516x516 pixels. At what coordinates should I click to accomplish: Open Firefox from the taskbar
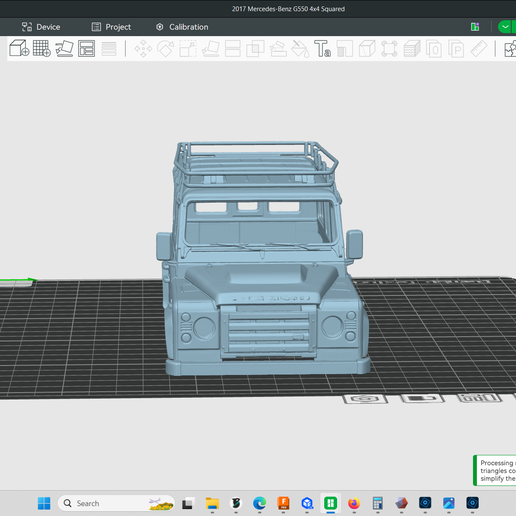pos(354,503)
